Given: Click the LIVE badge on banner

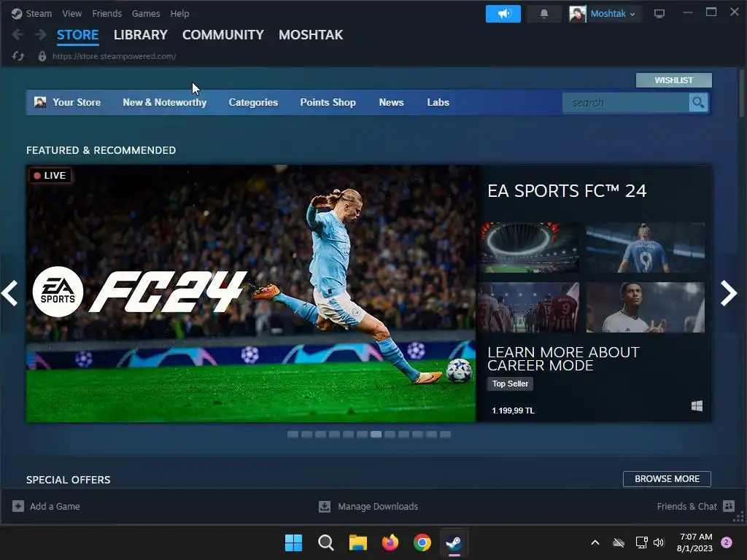Looking at the screenshot, I should tap(50, 175).
